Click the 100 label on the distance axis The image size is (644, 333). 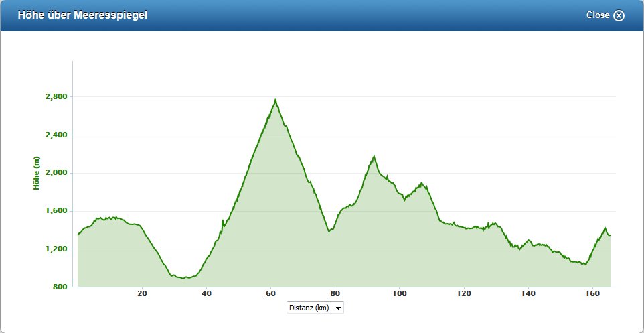click(x=399, y=293)
